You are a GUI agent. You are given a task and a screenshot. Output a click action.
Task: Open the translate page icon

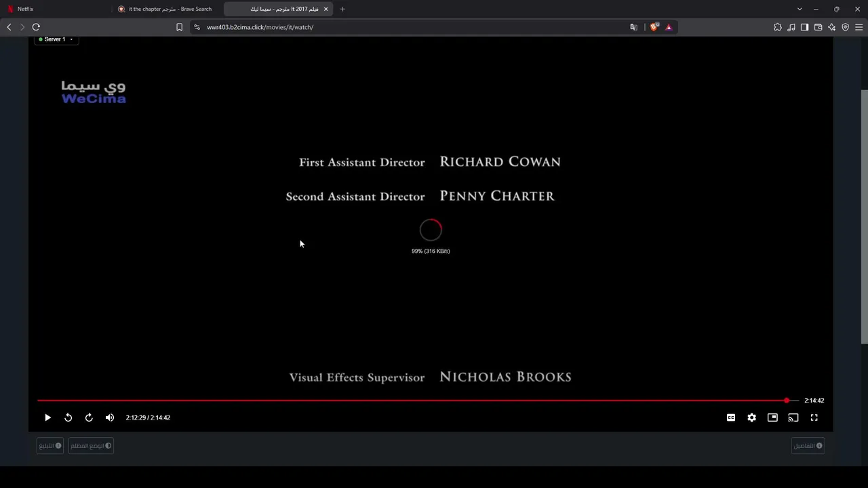633,27
